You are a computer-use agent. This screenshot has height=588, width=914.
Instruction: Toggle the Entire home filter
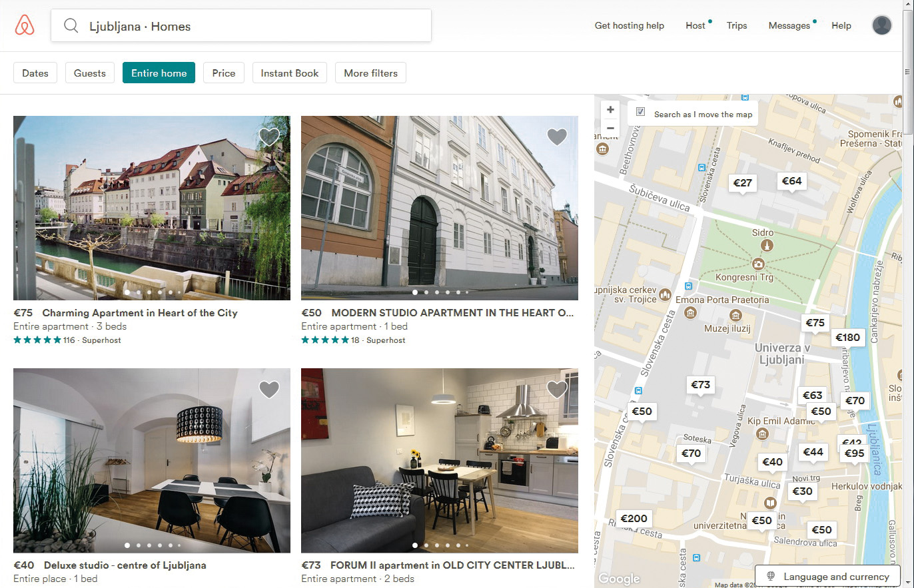tap(159, 73)
